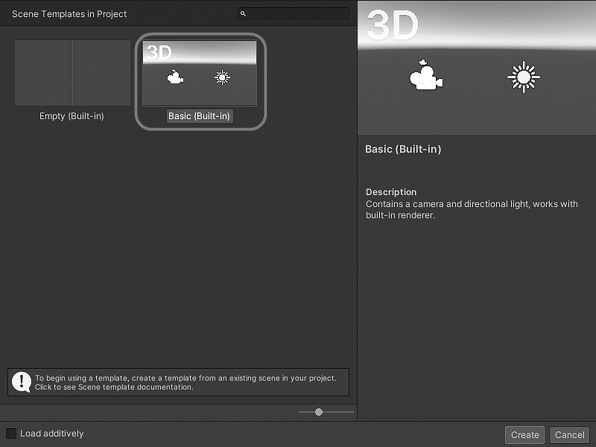
Task: Select the Basic (Built-in) 3D template thumbnail
Action: (x=200, y=73)
